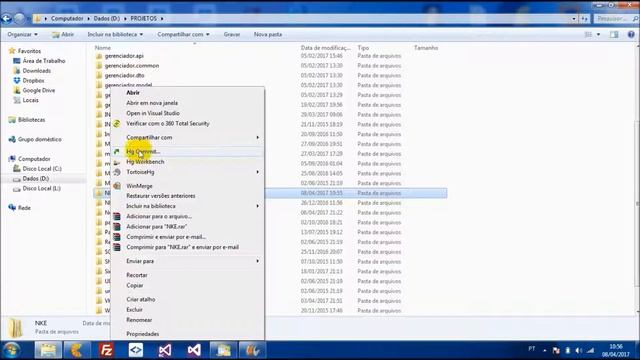Viewport: 640px width, 360px height.
Task: Click the change view icon
Action: pos(588,35)
